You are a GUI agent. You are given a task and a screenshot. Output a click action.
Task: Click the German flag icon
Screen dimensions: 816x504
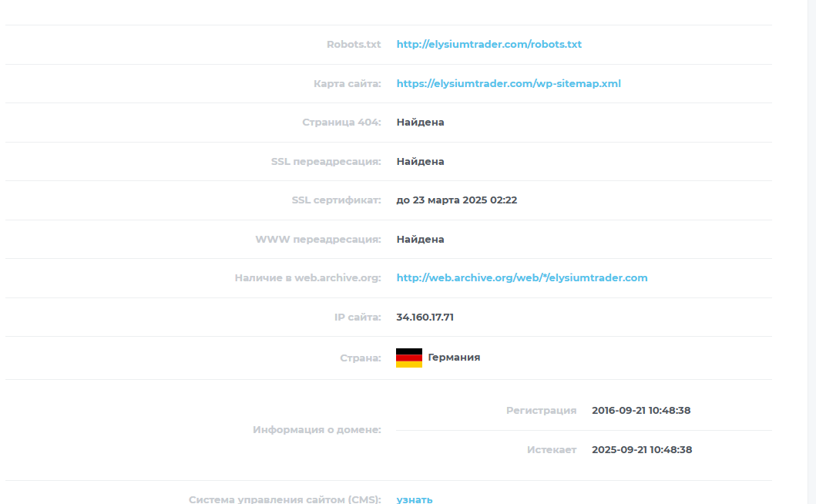coord(409,358)
